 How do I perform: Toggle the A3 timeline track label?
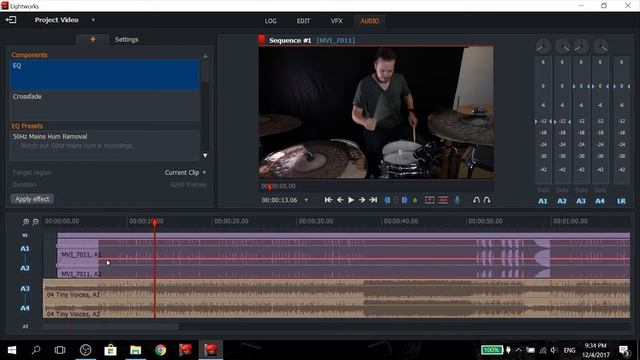[25, 289]
